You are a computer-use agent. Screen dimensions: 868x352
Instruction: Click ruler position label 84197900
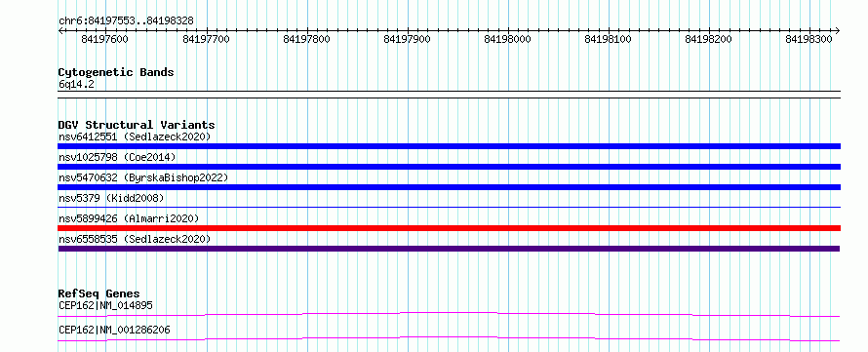pos(407,39)
